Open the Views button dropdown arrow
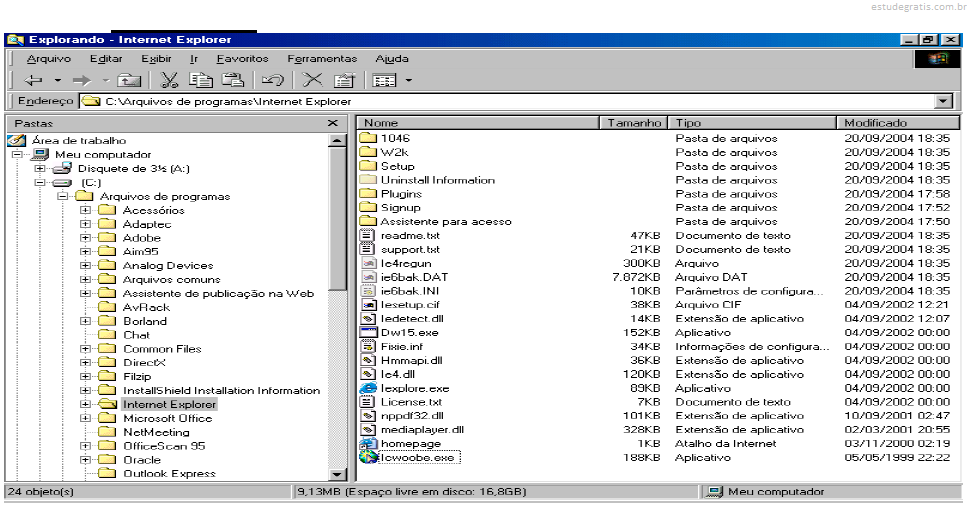968x506 pixels. pyautogui.click(x=408, y=80)
